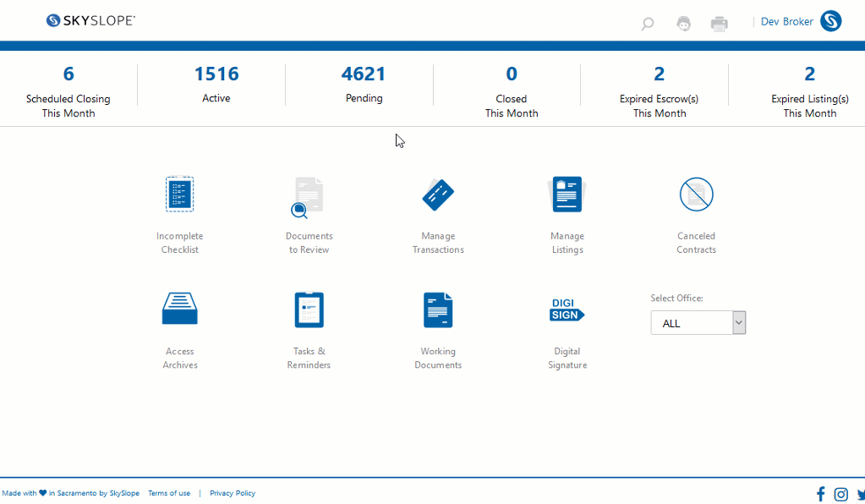The height and width of the screenshot is (504, 865).
Task: Open the Manage Transactions icon
Action: pyautogui.click(x=438, y=194)
